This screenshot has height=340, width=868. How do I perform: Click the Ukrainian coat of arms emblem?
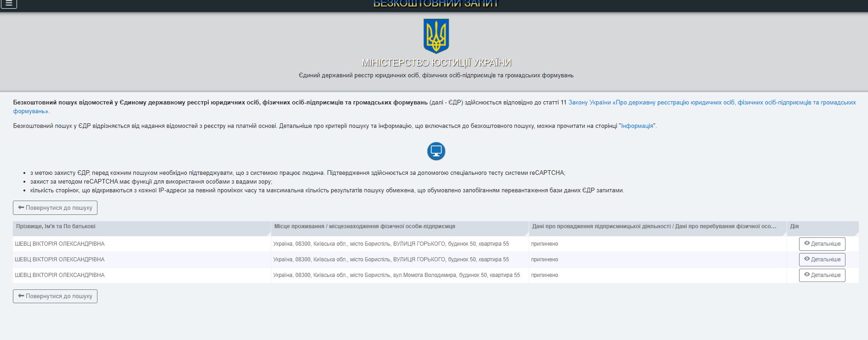pos(436,36)
